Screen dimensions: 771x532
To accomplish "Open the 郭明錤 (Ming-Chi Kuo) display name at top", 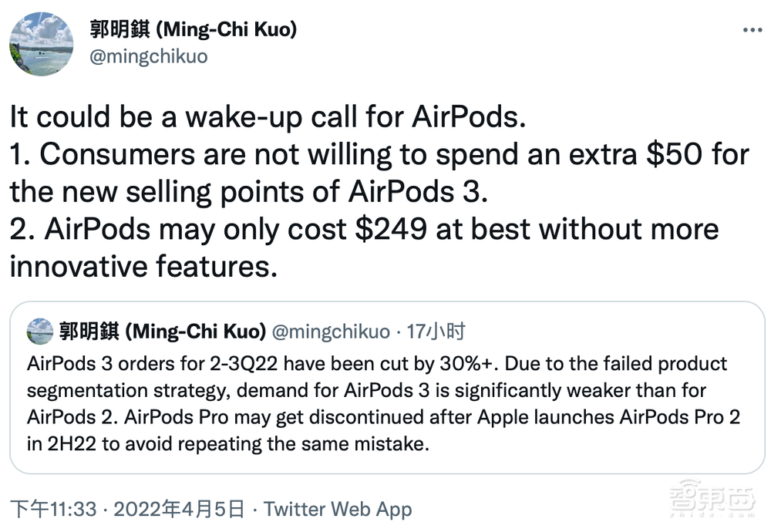I will [194, 29].
